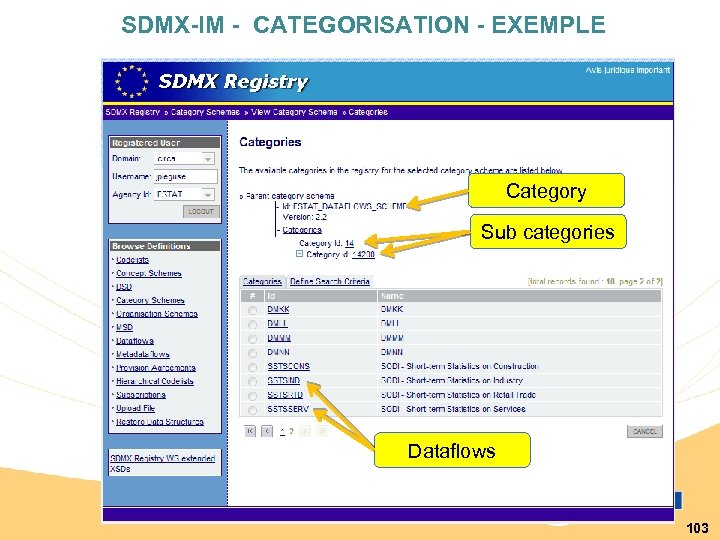Open SDMX Registry breadcrumb
The width and height of the screenshot is (720, 540).
133,112
